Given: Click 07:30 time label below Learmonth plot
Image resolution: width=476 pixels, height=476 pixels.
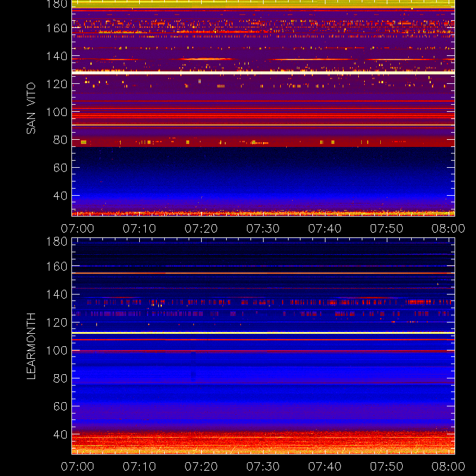Looking at the screenshot, I should coord(263,466).
